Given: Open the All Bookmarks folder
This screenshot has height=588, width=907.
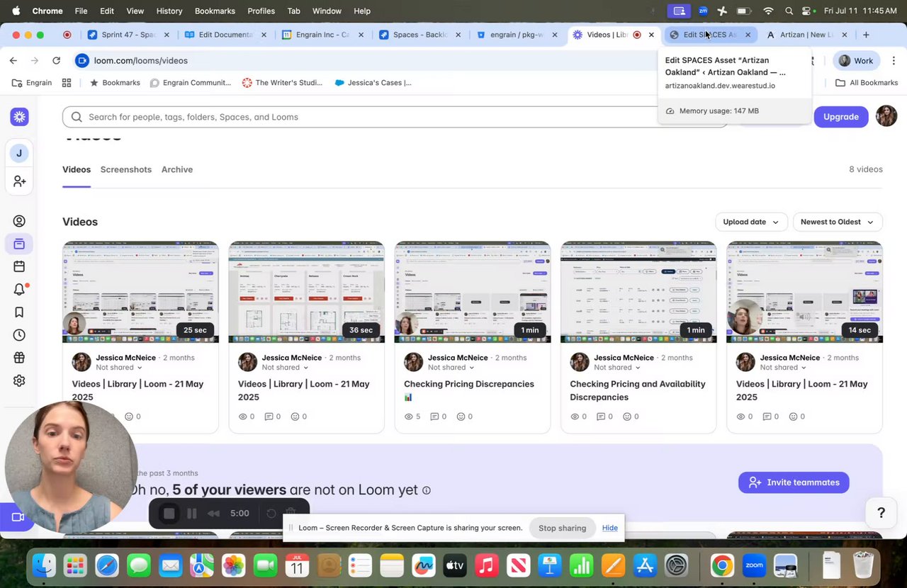Looking at the screenshot, I should (867, 83).
